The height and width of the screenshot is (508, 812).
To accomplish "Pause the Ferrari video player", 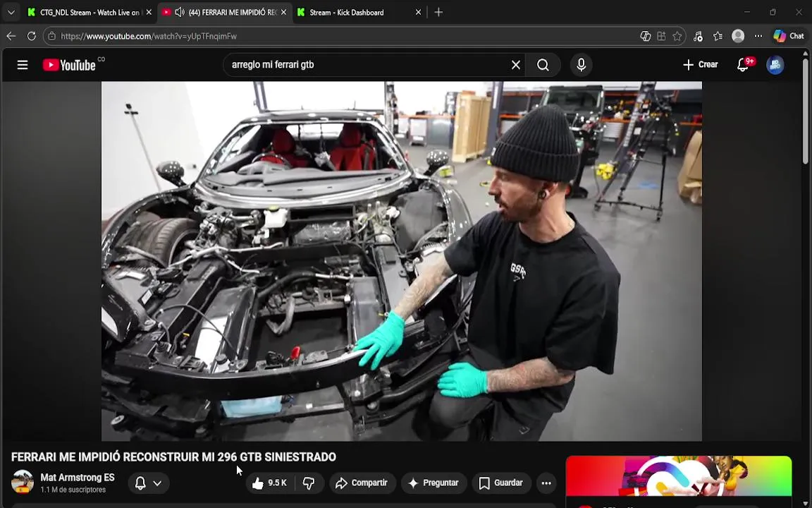I will [x=401, y=261].
